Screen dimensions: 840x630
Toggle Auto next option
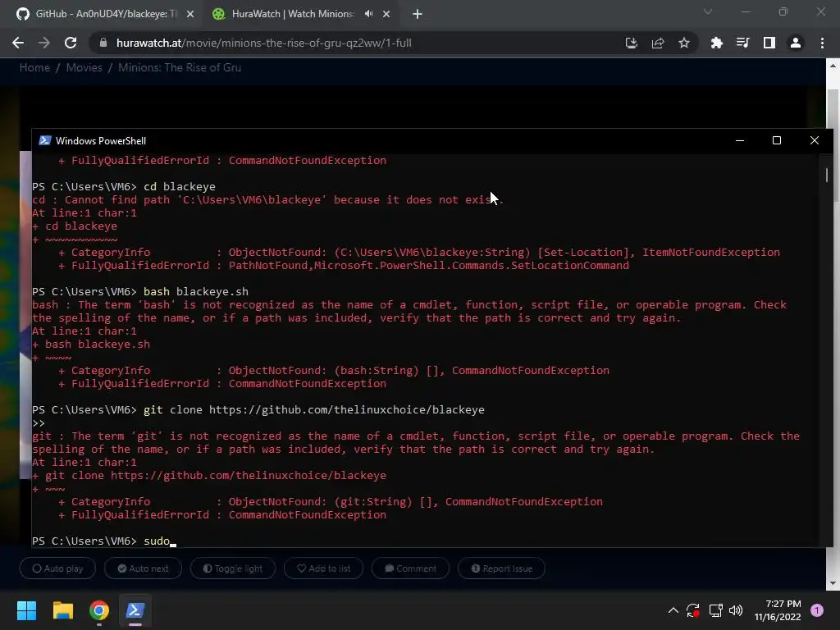143,568
